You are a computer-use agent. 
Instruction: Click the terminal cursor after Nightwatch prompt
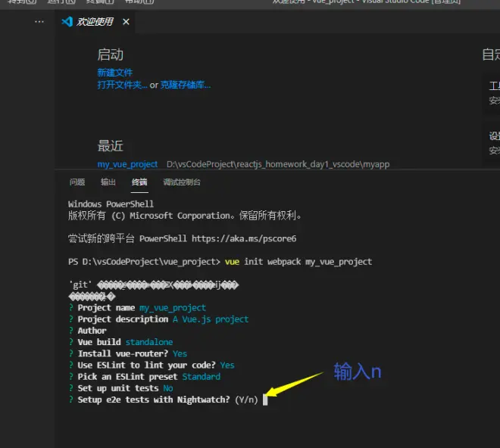tap(265, 400)
